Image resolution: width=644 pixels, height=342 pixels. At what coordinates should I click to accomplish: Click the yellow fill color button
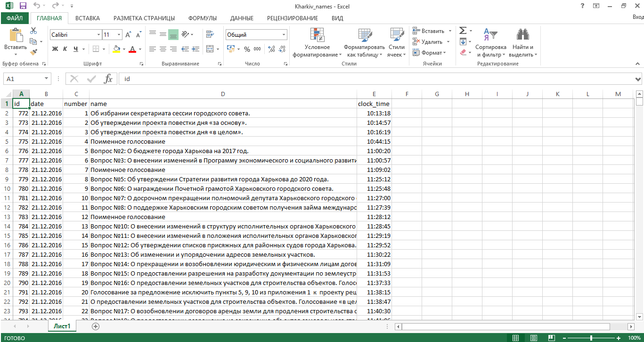tap(116, 49)
